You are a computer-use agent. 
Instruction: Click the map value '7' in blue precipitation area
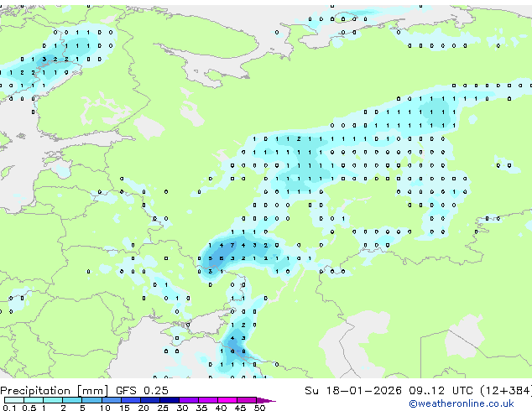pos(232,245)
